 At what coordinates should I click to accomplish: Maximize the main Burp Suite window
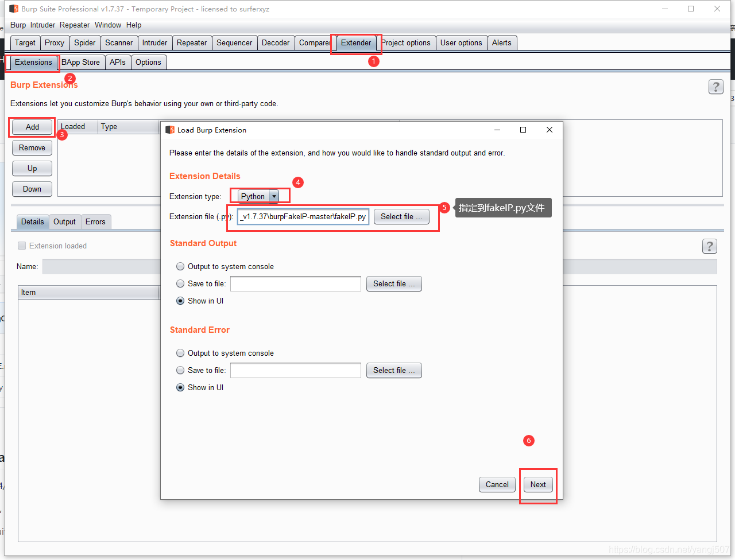691,9
